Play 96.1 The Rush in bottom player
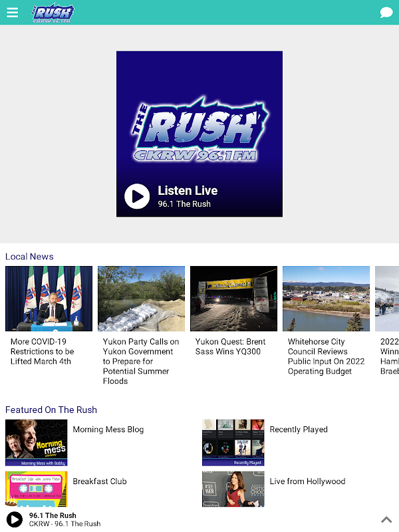399x532 pixels. point(15,519)
